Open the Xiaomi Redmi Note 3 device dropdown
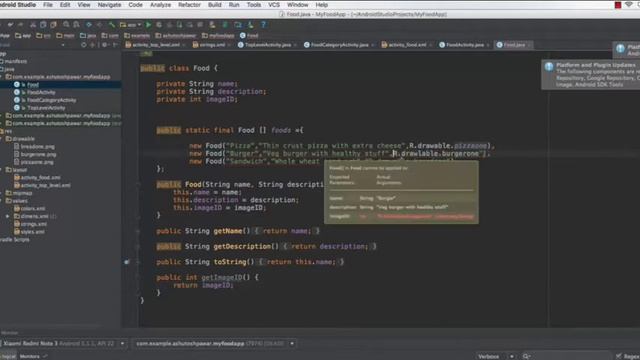The image size is (640, 360). click(x=63, y=344)
